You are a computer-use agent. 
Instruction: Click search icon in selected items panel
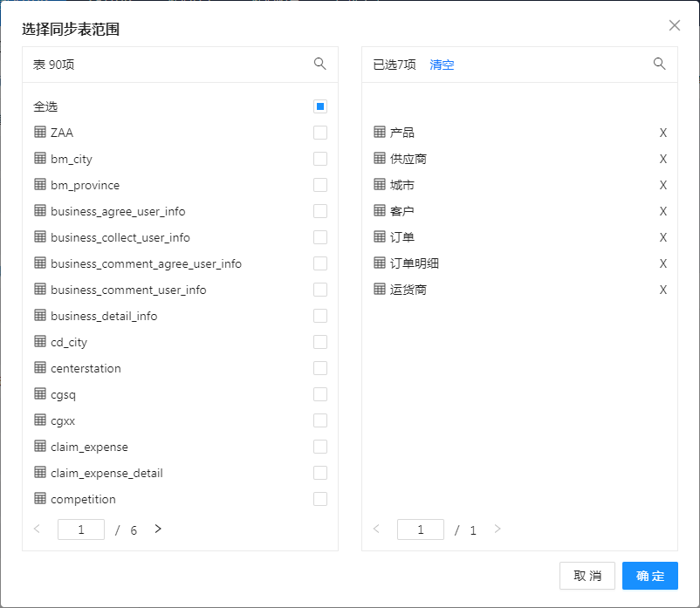659,64
